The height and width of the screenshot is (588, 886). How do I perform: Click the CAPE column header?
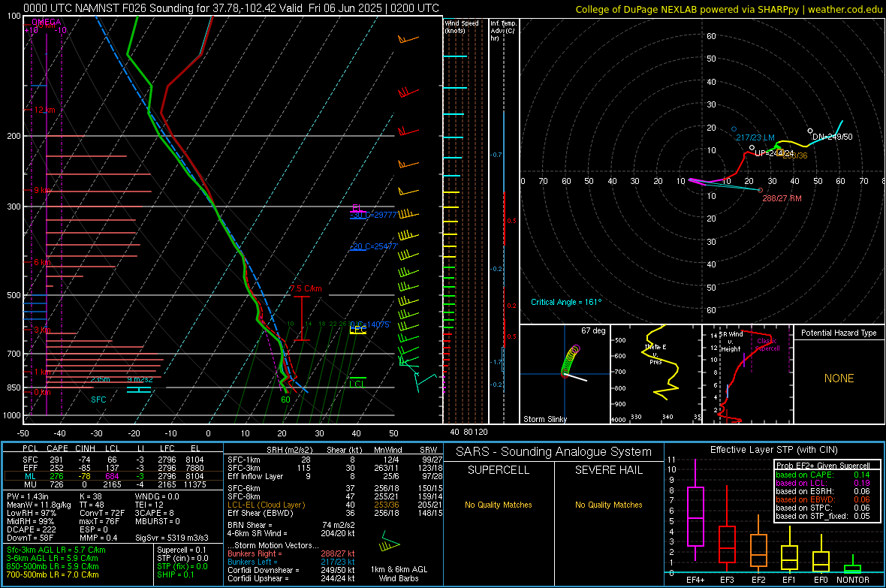point(57,448)
